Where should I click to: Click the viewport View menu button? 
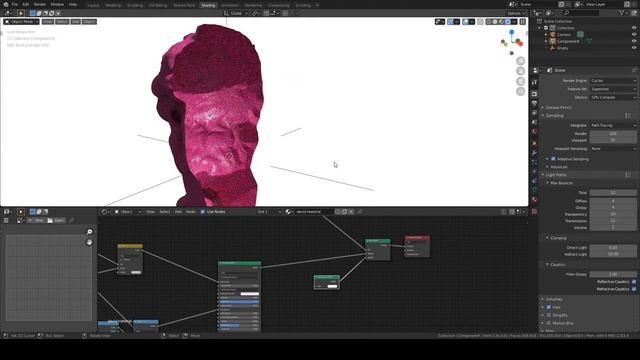tap(48, 22)
